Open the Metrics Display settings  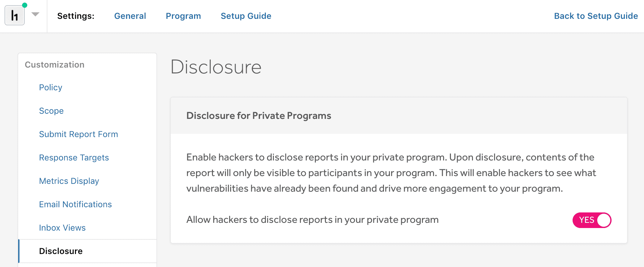(x=69, y=181)
